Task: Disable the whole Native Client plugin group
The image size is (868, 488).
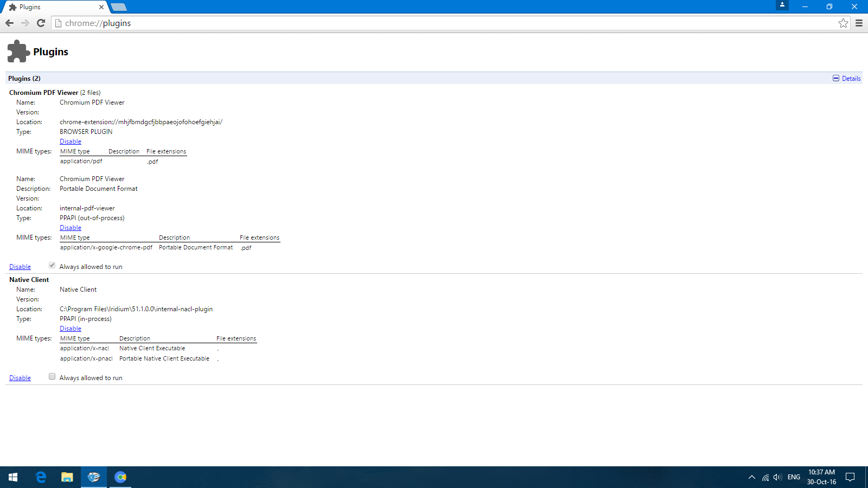Action: click(20, 378)
